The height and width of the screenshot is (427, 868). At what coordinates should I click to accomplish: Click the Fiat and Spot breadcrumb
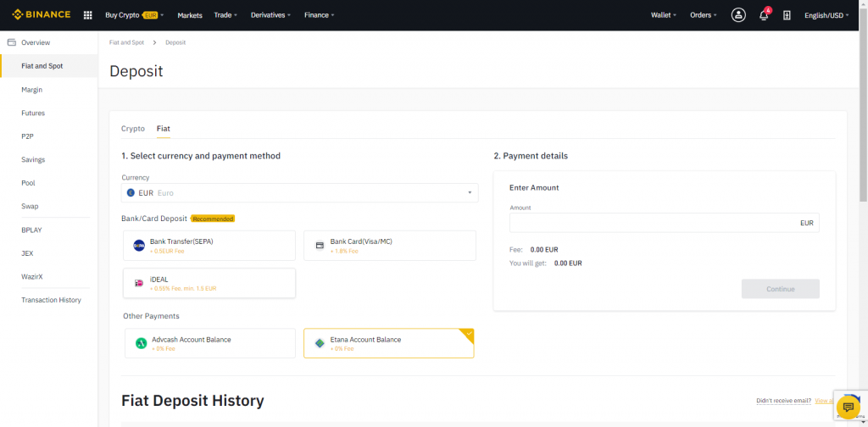(x=127, y=42)
